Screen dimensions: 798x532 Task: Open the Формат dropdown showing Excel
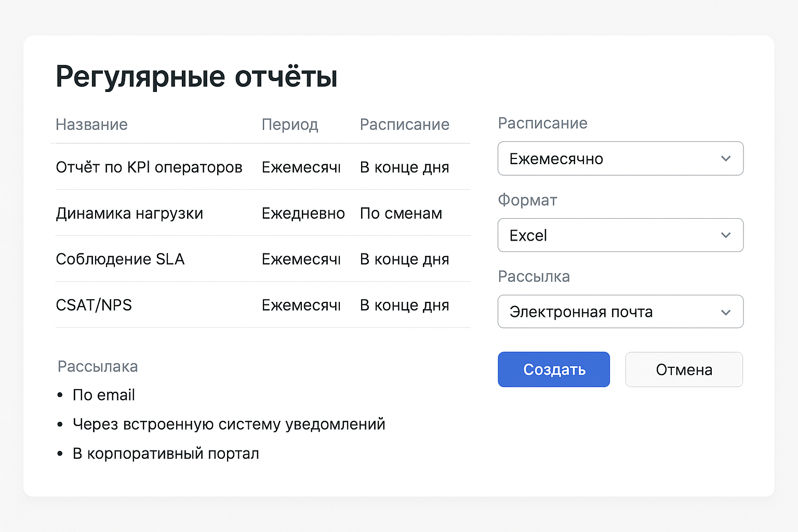pos(620,235)
